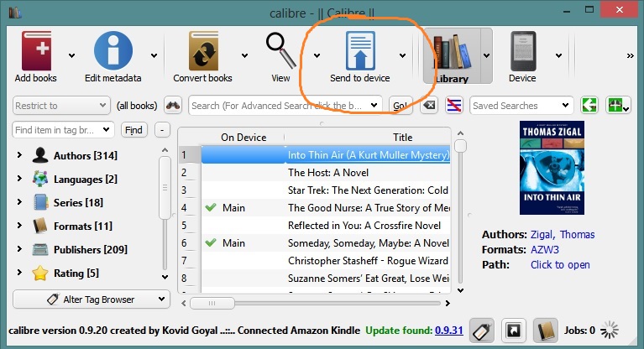Click the AZW3 format link

pos(545,250)
